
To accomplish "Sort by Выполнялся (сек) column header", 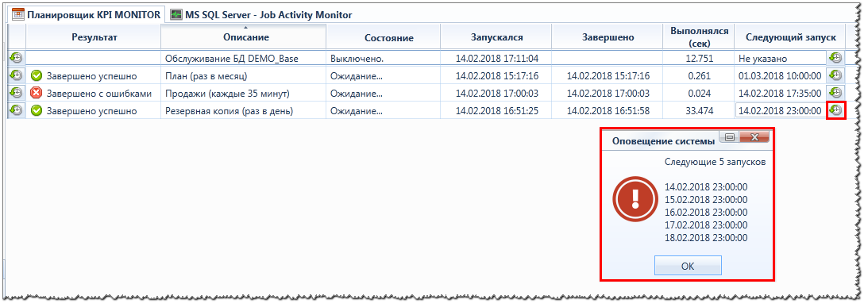I will pyautogui.click(x=699, y=37).
